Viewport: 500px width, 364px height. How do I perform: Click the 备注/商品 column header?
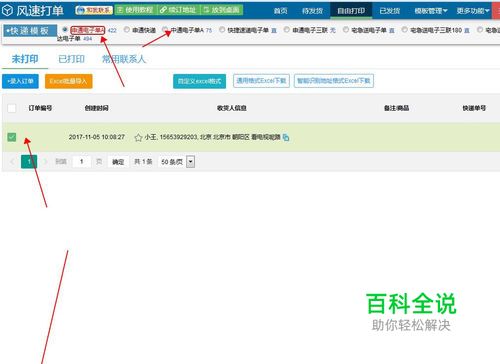[396, 108]
